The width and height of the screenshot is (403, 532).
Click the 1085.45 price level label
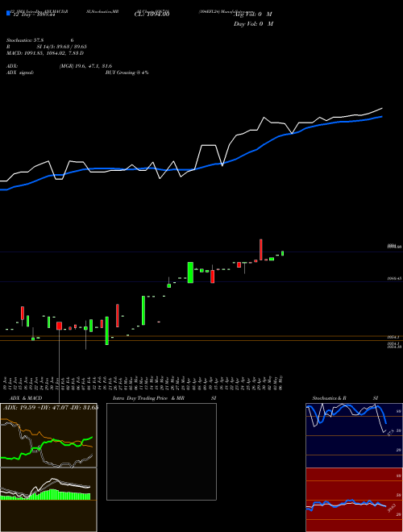point(394,279)
